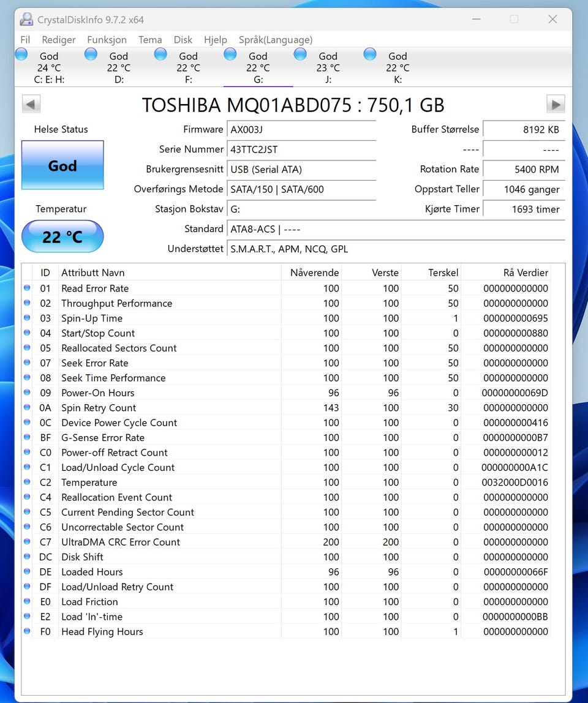Click the status dot for Spin Retry Count
This screenshot has width=588, height=703.
[x=27, y=407]
